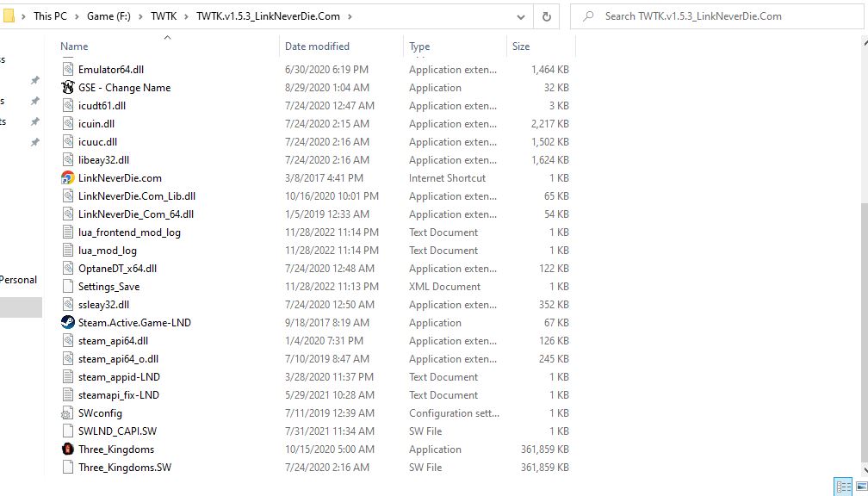Select the Three_Kingdoms.SW file icon

(x=68, y=467)
